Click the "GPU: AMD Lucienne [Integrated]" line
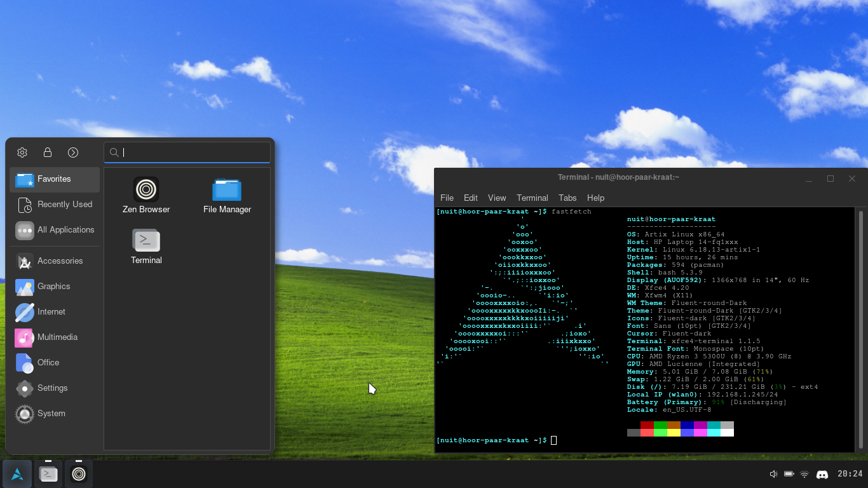This screenshot has width=868, height=488. [x=693, y=364]
